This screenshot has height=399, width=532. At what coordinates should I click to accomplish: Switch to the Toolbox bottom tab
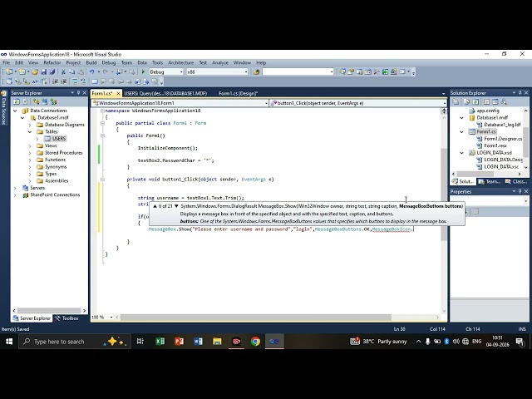tap(66, 318)
